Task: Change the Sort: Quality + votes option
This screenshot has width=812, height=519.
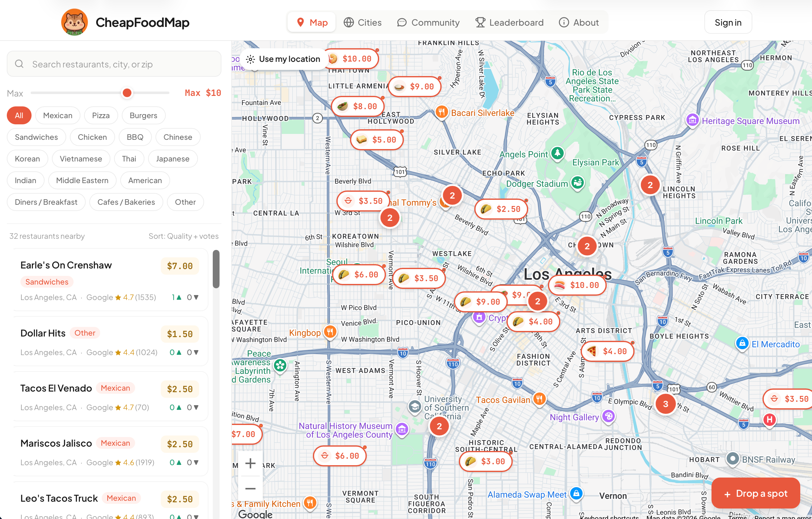Action: click(183, 236)
